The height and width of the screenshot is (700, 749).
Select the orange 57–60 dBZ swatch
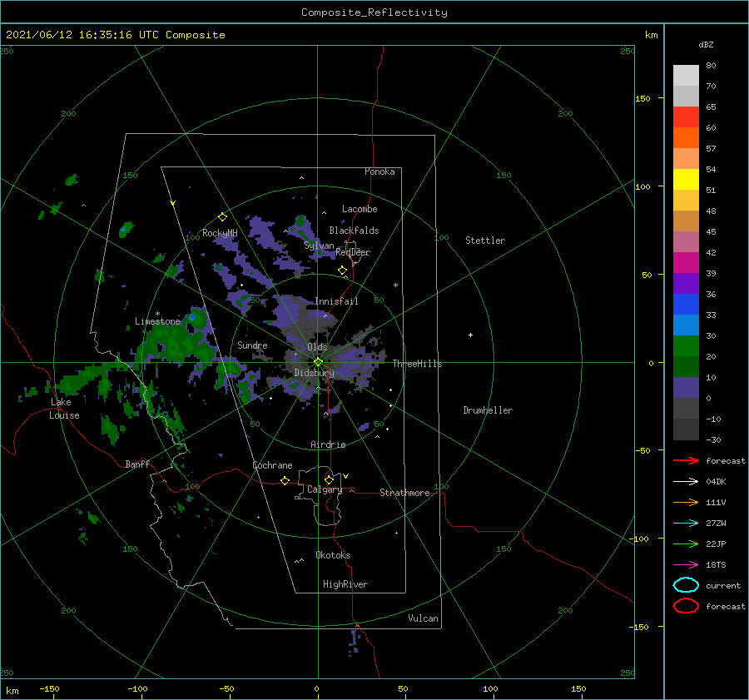click(686, 137)
